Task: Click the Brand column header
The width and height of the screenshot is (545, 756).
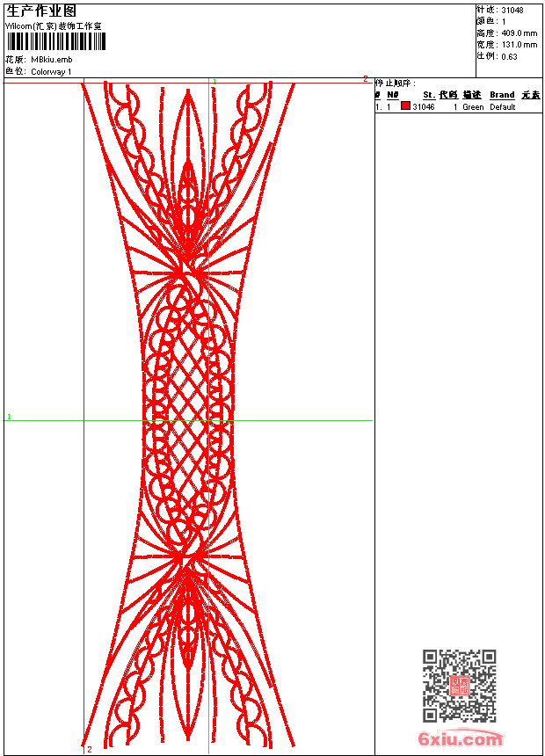Action: point(502,95)
